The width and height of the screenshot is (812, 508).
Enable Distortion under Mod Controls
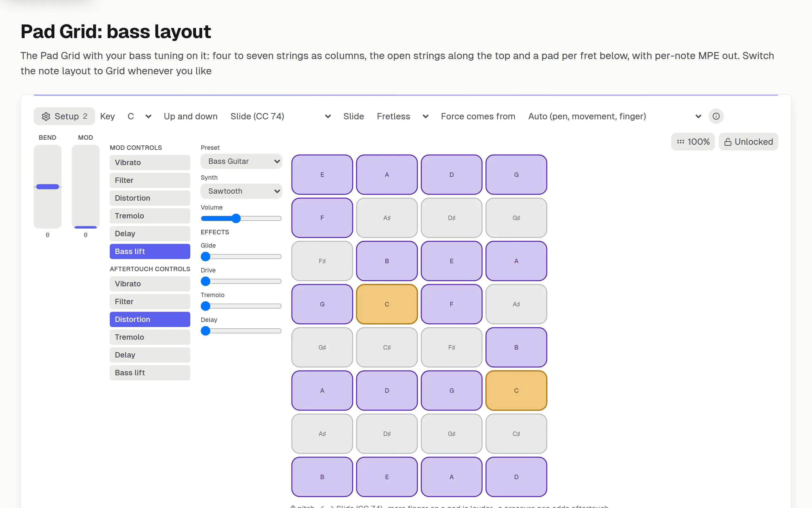pyautogui.click(x=150, y=198)
